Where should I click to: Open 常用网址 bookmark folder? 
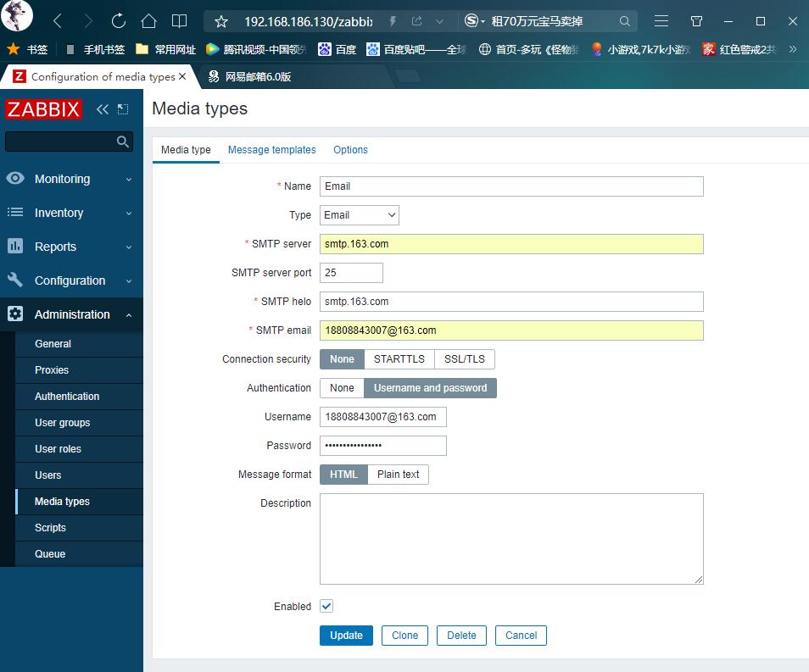[165, 49]
